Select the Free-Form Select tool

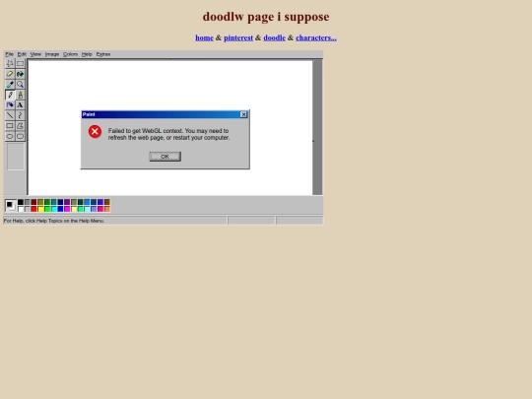click(x=10, y=63)
